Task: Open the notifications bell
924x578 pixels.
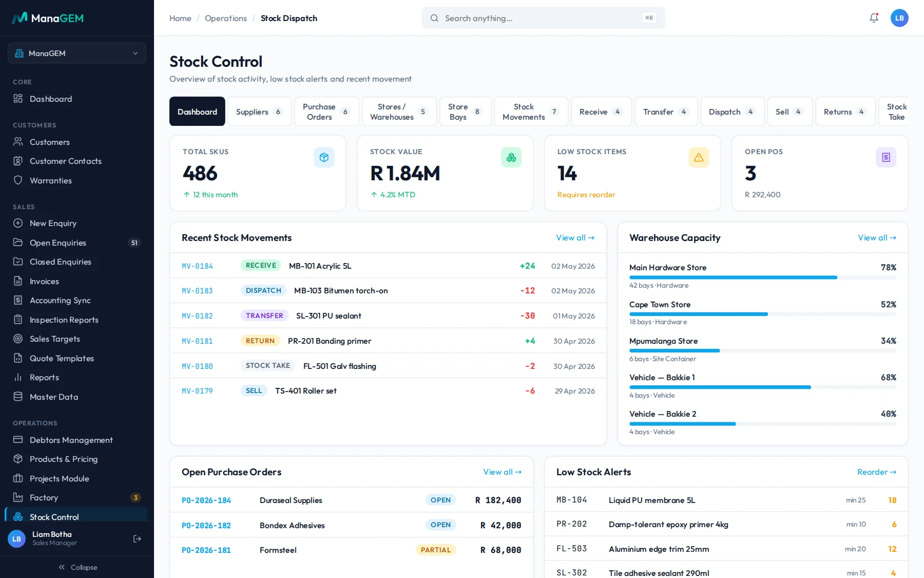Action: pos(874,18)
